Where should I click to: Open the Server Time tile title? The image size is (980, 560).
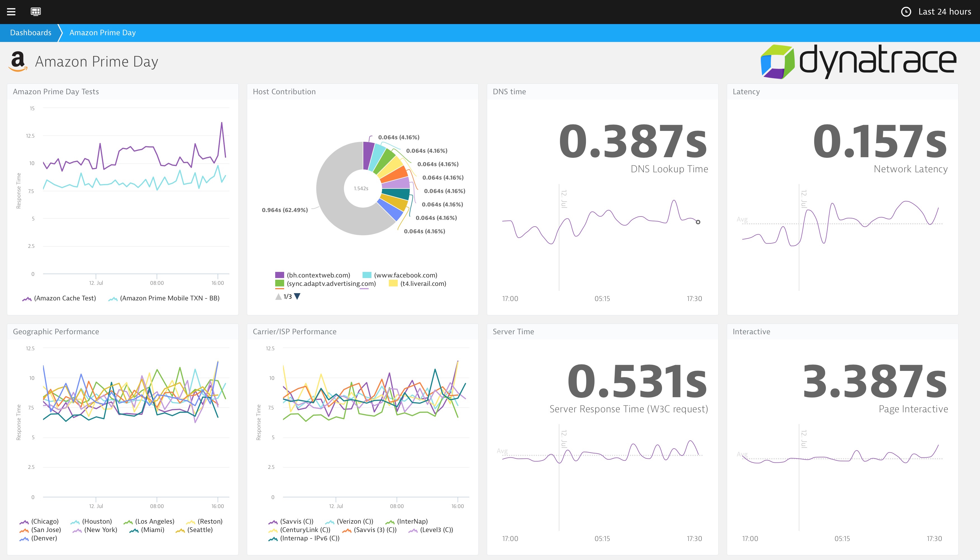[x=513, y=331]
